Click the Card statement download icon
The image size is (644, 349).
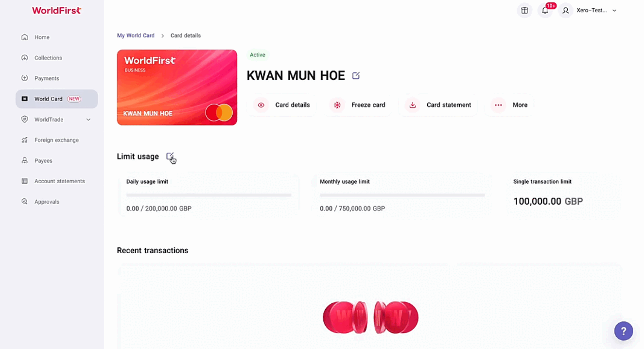(x=412, y=105)
